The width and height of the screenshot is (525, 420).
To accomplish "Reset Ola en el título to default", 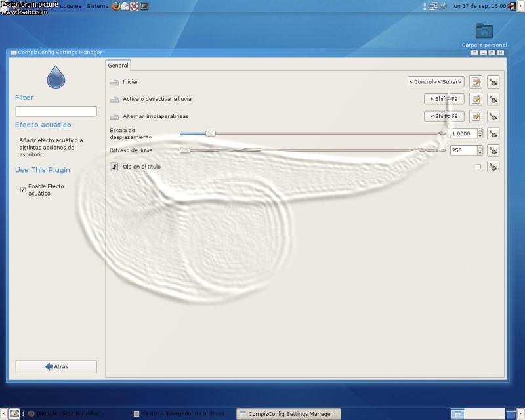I will [493, 167].
